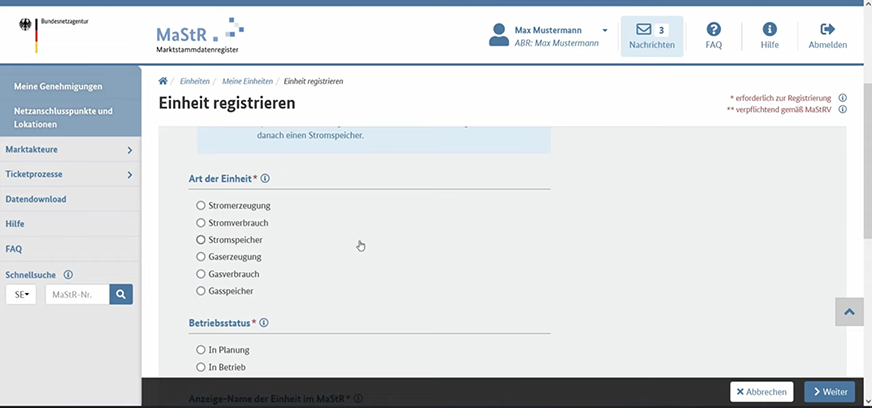Click the scroll-to-top arrow button
Viewport: 872px width, 408px height.
849,312
